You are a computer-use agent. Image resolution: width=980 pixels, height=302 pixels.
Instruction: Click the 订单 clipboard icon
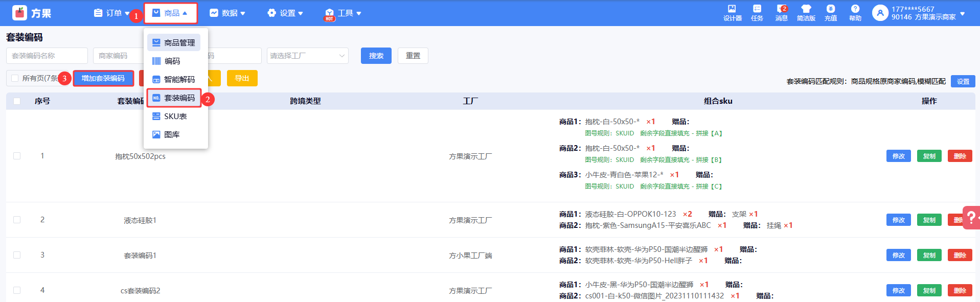click(98, 13)
